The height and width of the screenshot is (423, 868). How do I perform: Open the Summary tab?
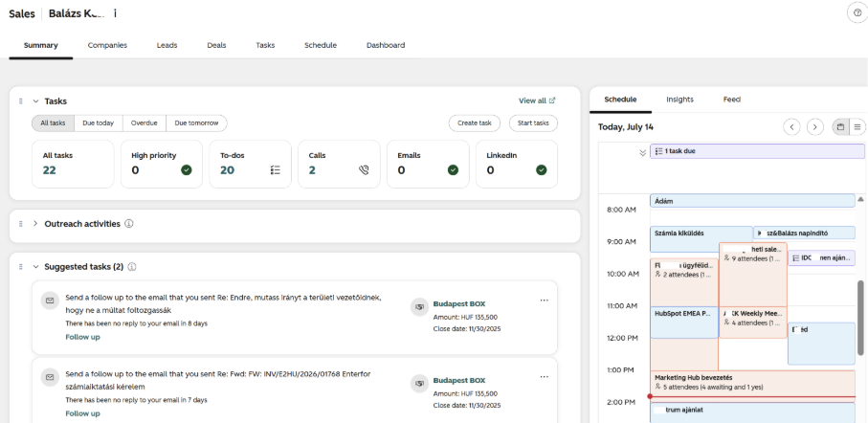coord(41,45)
